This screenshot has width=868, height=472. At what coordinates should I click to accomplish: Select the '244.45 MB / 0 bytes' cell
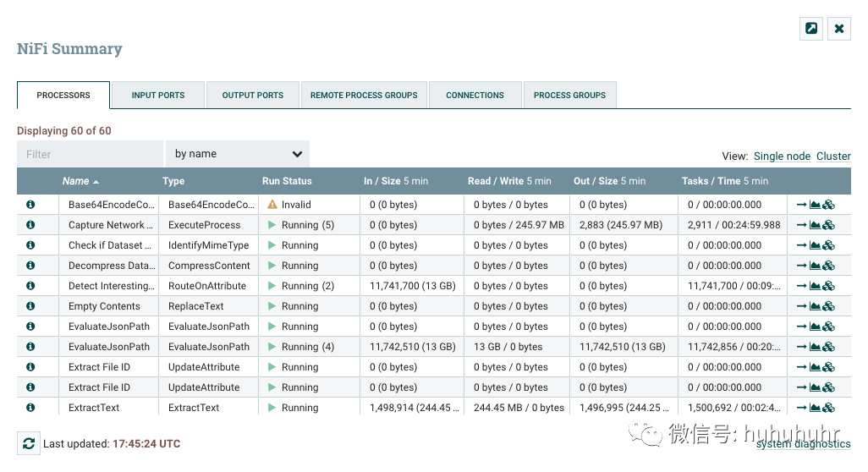[517, 408]
